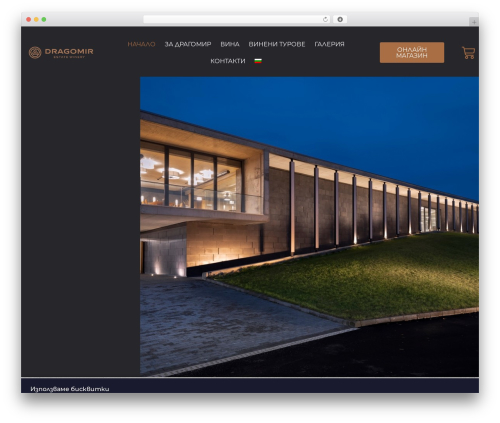Select the Bulgarian flag language icon
The width and height of the screenshot is (500, 423).
258,61
